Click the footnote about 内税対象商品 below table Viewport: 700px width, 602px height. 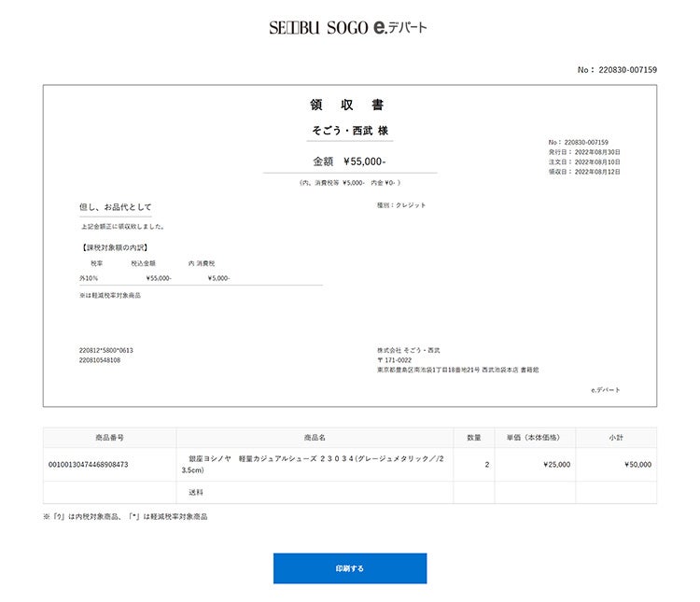[x=125, y=517]
